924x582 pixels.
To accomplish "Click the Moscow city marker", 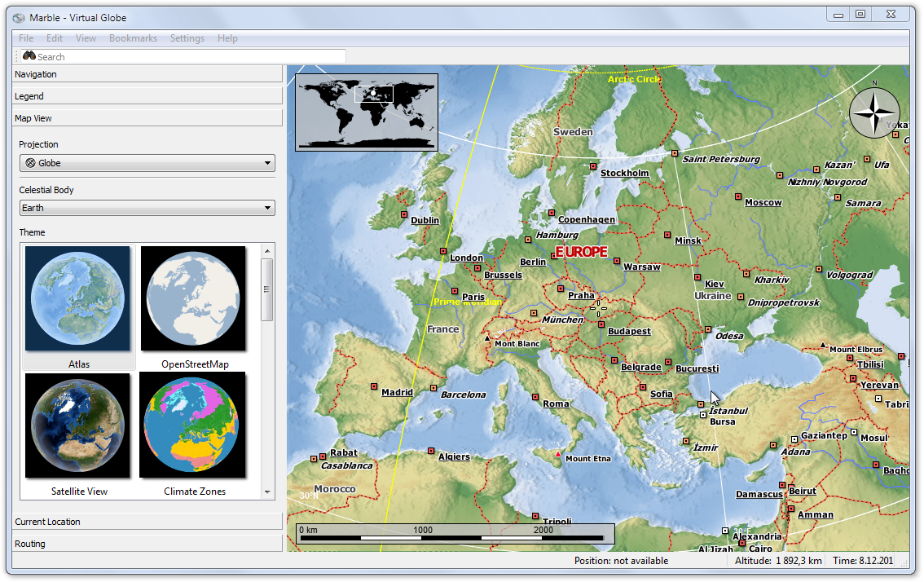I will [737, 196].
